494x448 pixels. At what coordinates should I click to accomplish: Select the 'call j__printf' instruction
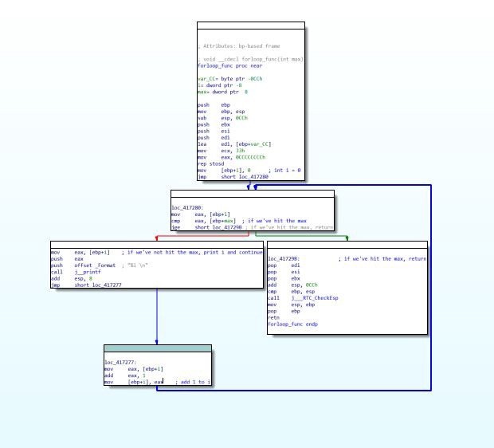coord(76,272)
